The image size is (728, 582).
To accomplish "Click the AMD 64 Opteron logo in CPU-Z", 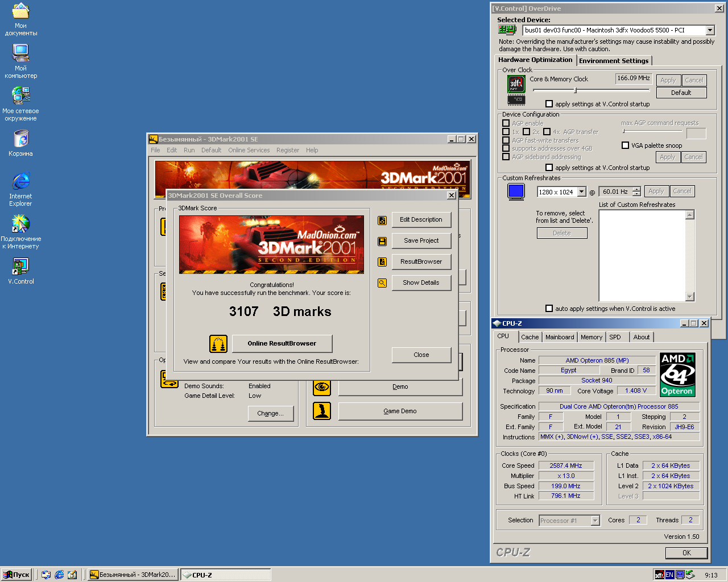I will point(677,375).
